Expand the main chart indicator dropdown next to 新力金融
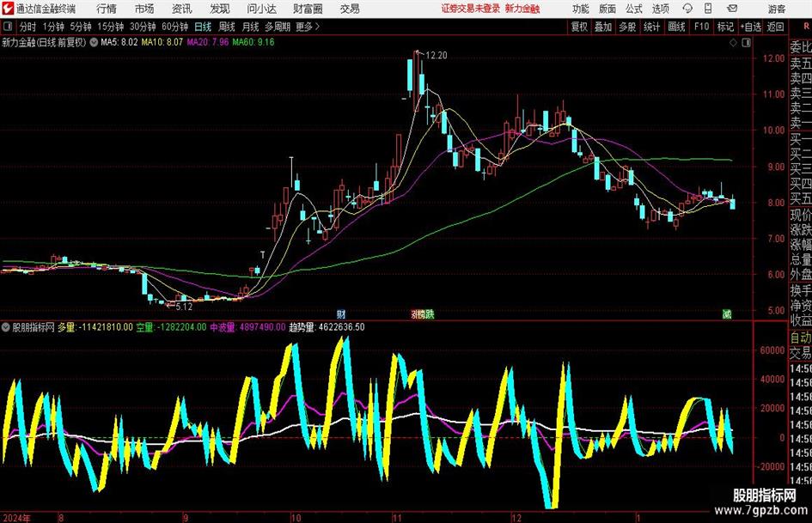812x523 pixels. point(94,42)
